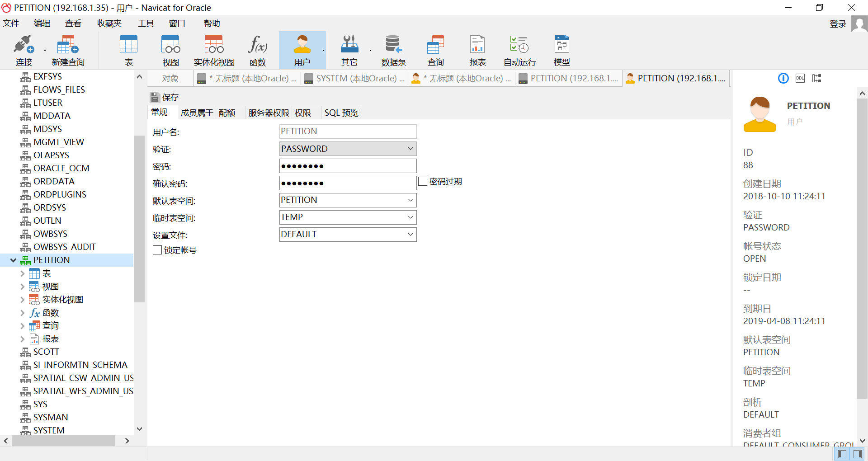Click the 密码 password field
The width and height of the screenshot is (868, 461).
tap(348, 166)
